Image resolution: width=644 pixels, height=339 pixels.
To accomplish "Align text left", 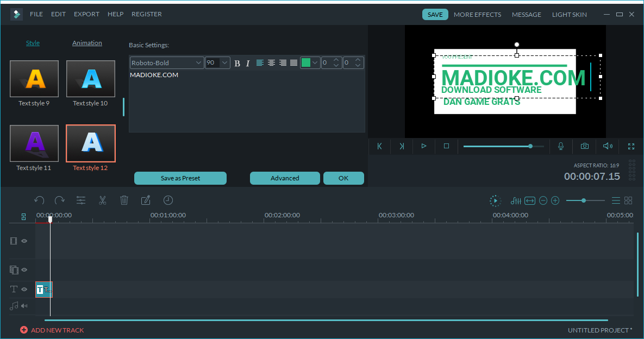I will pos(260,63).
